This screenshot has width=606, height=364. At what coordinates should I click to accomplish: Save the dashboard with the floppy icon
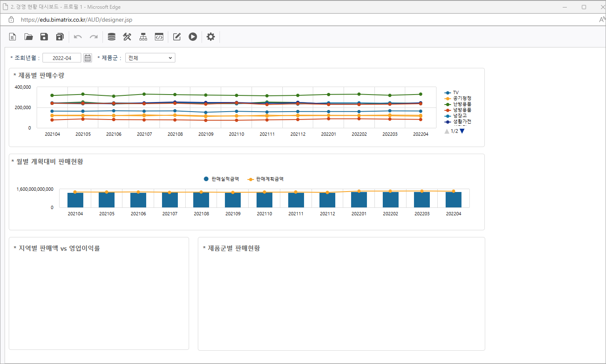[44, 37]
